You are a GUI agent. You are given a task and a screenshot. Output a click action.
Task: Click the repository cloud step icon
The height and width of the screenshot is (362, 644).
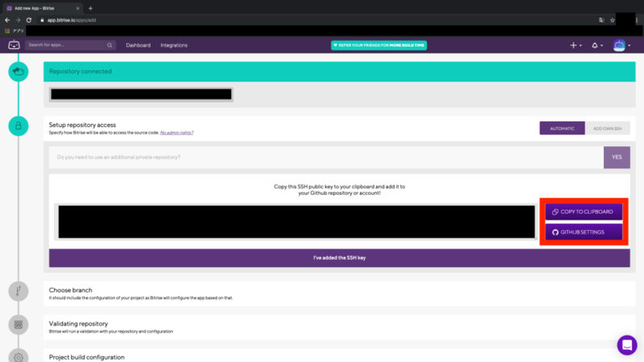[x=19, y=72]
